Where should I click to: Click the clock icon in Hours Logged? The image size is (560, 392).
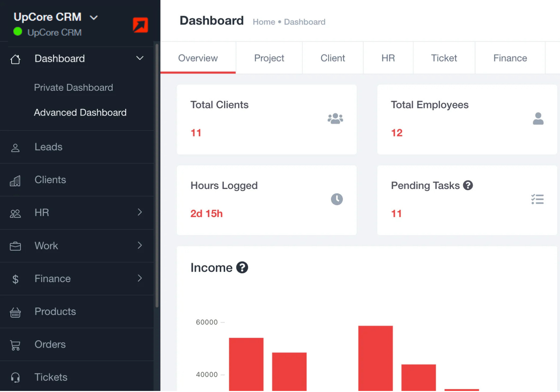tap(337, 199)
